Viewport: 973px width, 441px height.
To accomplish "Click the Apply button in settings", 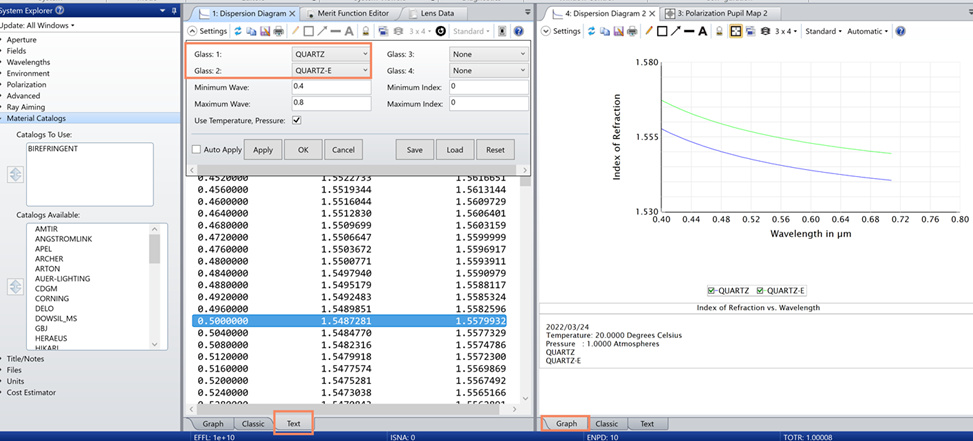I will (263, 149).
